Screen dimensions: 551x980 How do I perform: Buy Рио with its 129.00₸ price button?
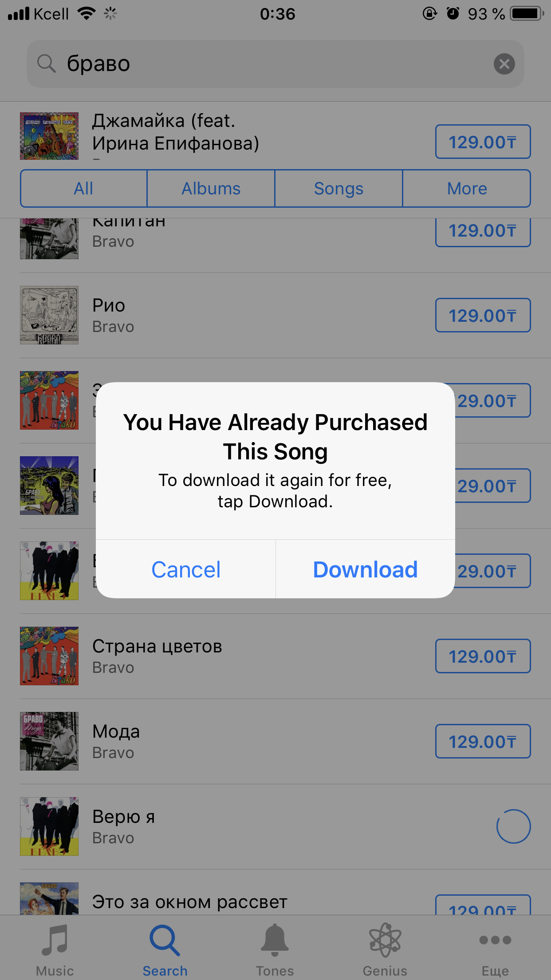[x=483, y=316]
